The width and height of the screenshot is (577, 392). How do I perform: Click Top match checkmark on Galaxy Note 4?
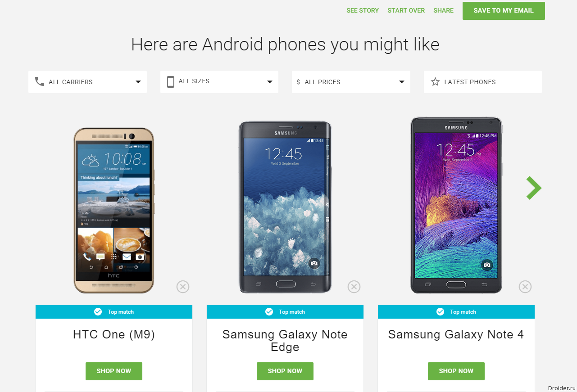[440, 312]
